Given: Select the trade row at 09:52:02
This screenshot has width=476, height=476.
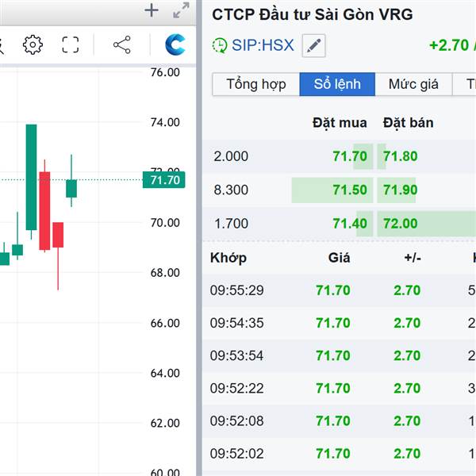Looking at the screenshot, I should pos(339,454).
